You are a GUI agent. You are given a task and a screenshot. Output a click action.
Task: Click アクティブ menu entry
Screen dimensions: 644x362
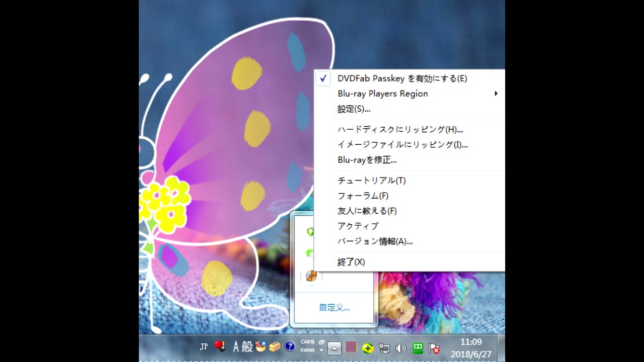click(x=409, y=226)
